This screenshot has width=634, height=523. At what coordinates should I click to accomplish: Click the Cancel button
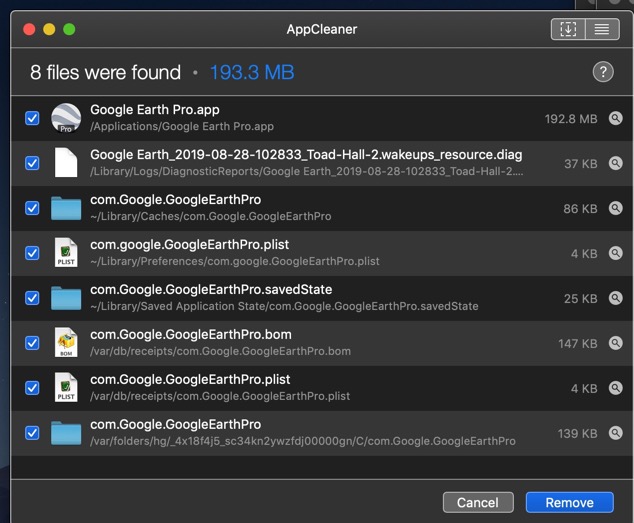pos(478,502)
